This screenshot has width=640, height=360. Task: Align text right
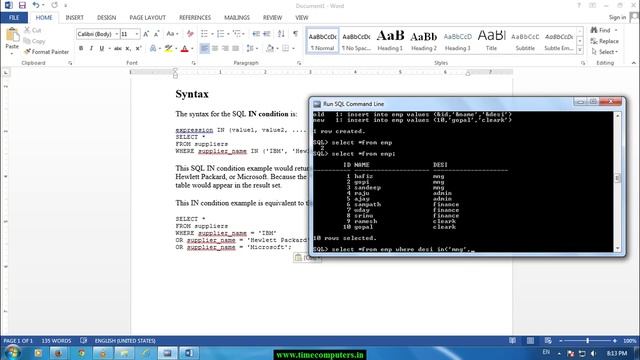pos(225,48)
